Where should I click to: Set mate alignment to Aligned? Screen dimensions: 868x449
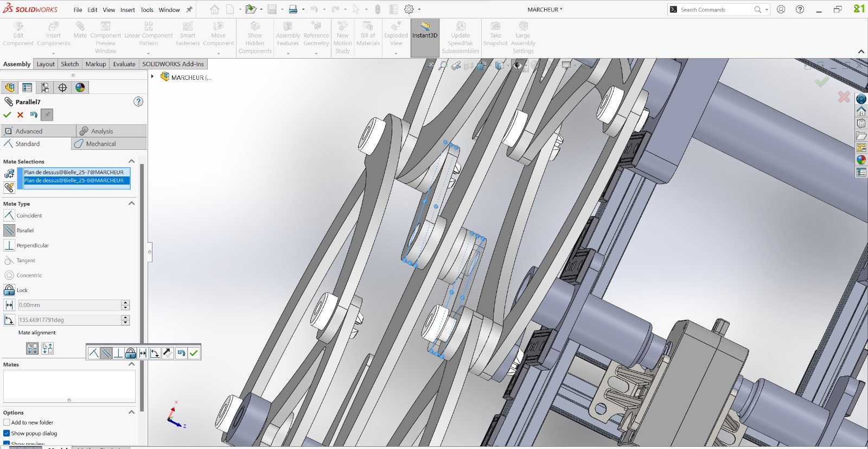[33, 349]
